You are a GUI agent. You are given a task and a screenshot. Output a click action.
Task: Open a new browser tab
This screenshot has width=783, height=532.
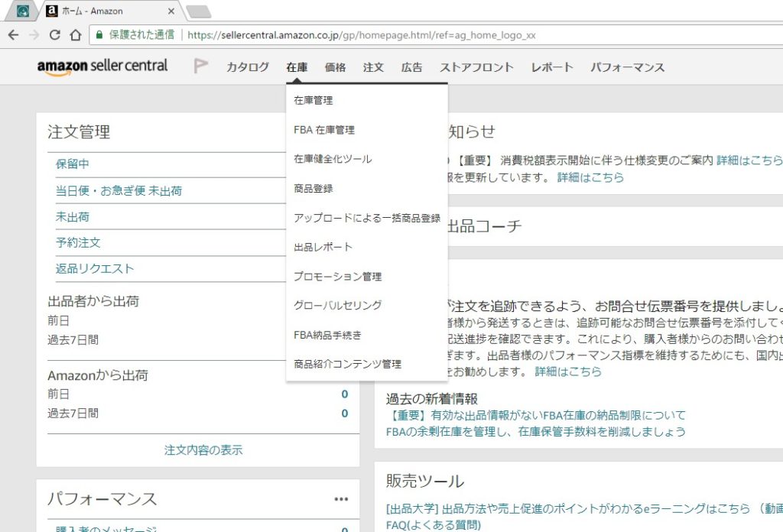pyautogui.click(x=198, y=11)
